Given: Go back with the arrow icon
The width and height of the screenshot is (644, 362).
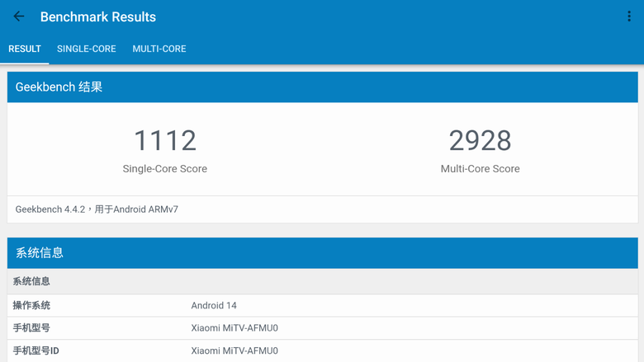Looking at the screenshot, I should point(19,16).
